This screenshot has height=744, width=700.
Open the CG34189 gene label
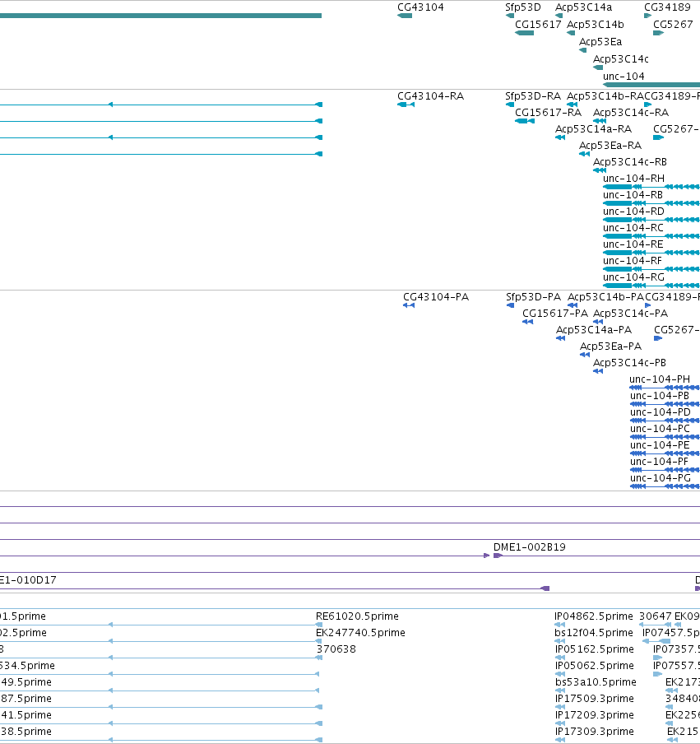coord(667,7)
